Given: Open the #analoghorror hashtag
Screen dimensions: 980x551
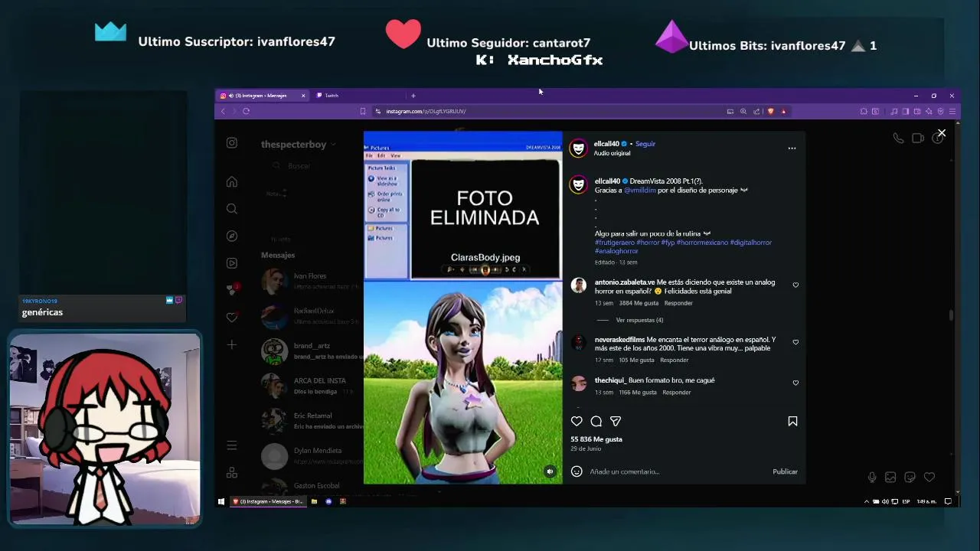Looking at the screenshot, I should tap(616, 251).
